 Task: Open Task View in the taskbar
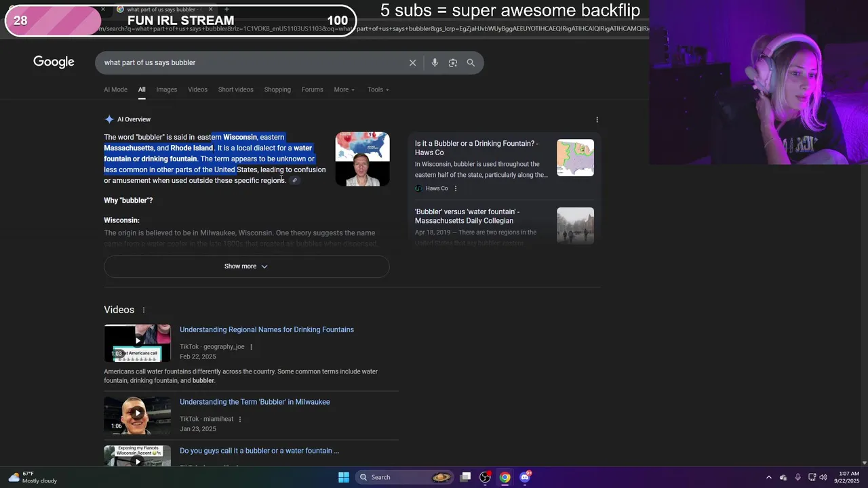[465, 477]
